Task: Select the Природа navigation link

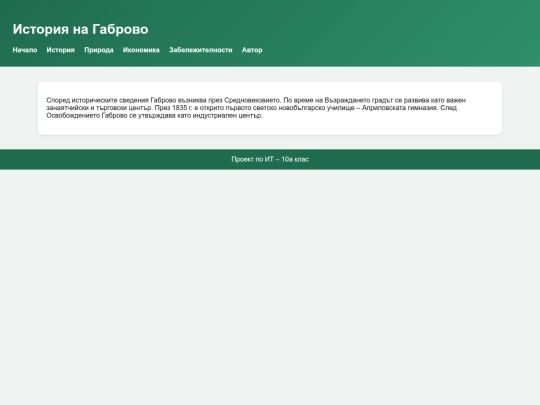Action: click(99, 50)
